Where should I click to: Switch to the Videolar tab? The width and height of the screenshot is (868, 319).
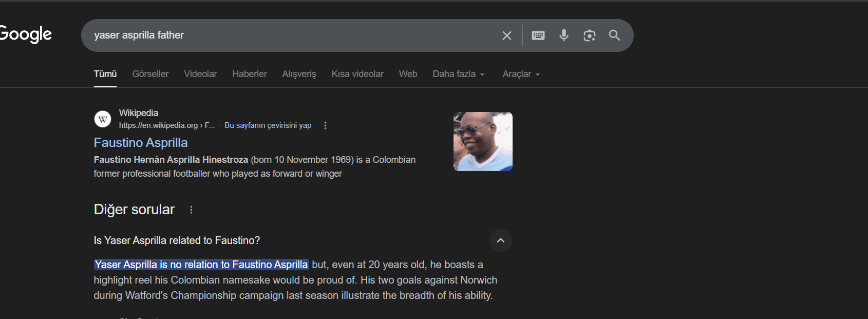[200, 74]
